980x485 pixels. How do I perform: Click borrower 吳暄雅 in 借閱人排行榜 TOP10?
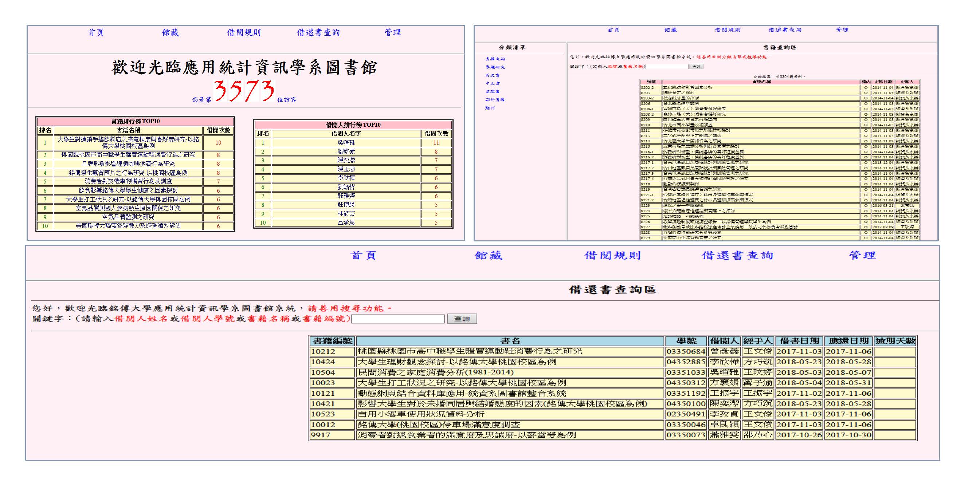click(346, 143)
